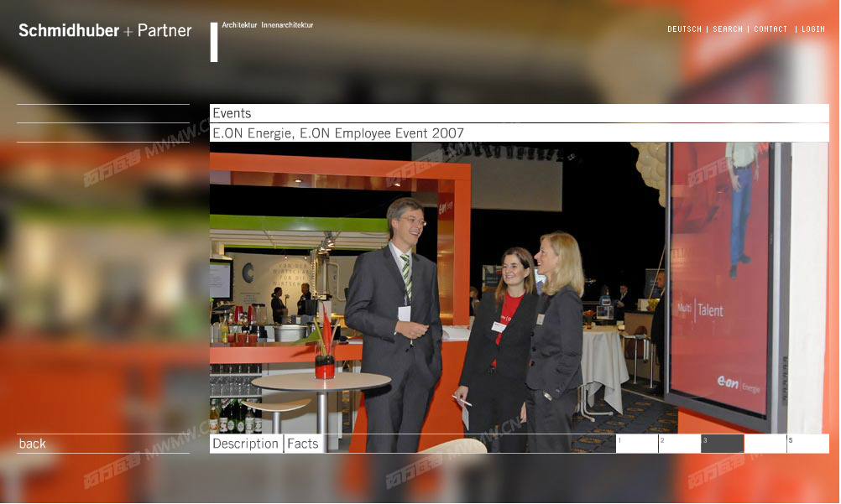Viewport: 841px width, 504px height.
Task: Open the LOGIN link
Action: [813, 29]
